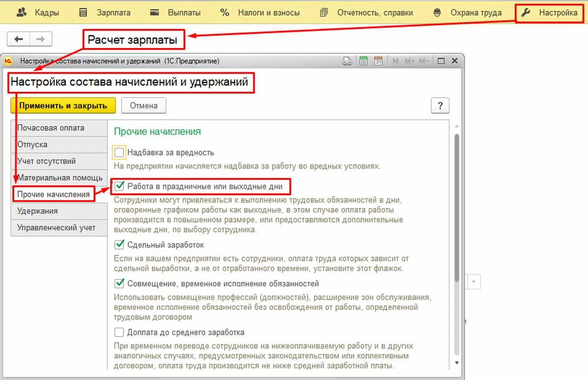Click the 1C logo icon in title bar
The height and width of the screenshot is (380, 588).
coord(8,61)
